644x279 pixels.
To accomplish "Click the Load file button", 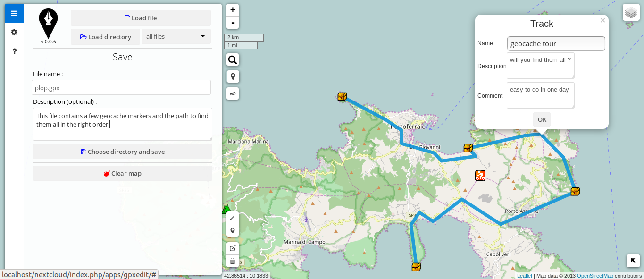I will [141, 18].
